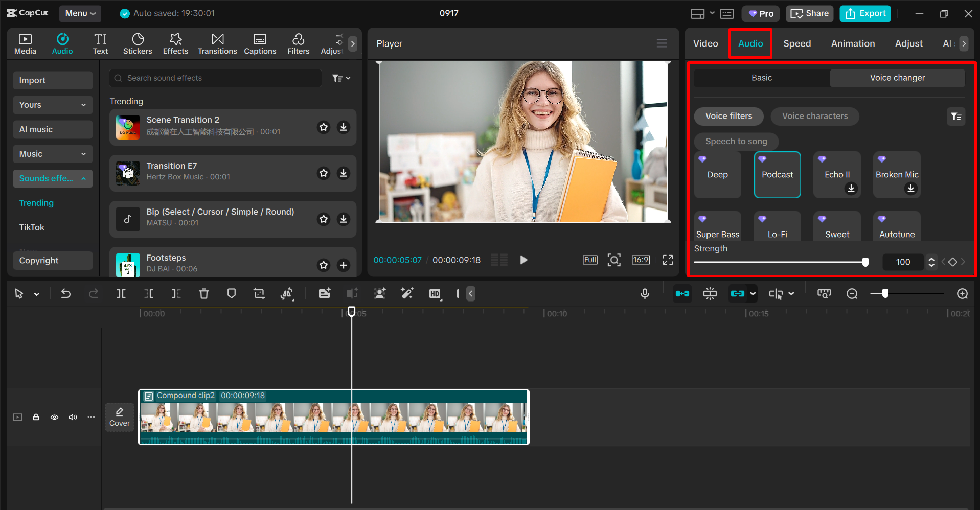
Task: Select the voiceover microphone icon
Action: pyautogui.click(x=645, y=293)
